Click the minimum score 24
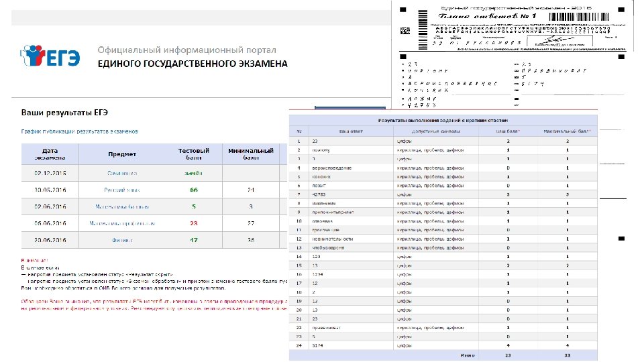Screen dimensions: 644x362 (251, 190)
